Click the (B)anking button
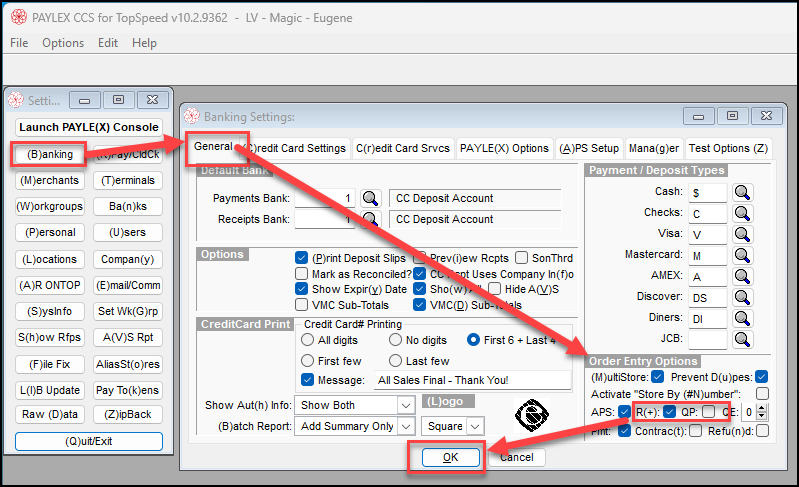Screen dimensions: 799x487 (x=50, y=154)
